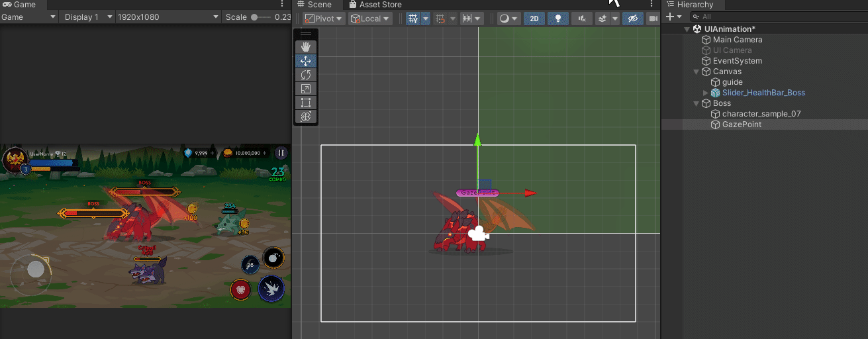The width and height of the screenshot is (868, 339).
Task: Click the scene camera settings icon
Action: [x=654, y=19]
